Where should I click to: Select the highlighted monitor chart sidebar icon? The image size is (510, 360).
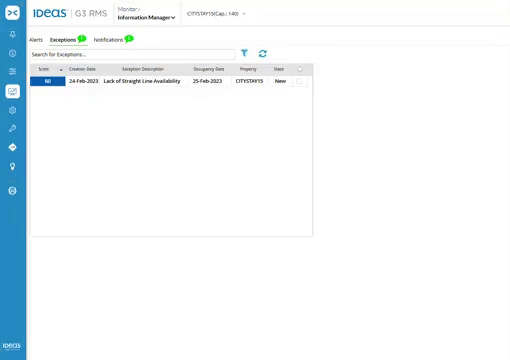(13, 91)
